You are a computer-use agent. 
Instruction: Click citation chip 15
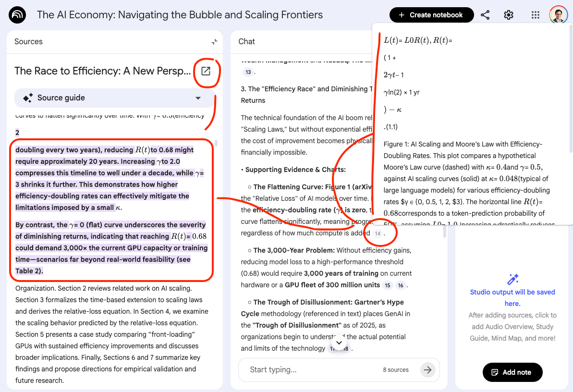tap(387, 285)
